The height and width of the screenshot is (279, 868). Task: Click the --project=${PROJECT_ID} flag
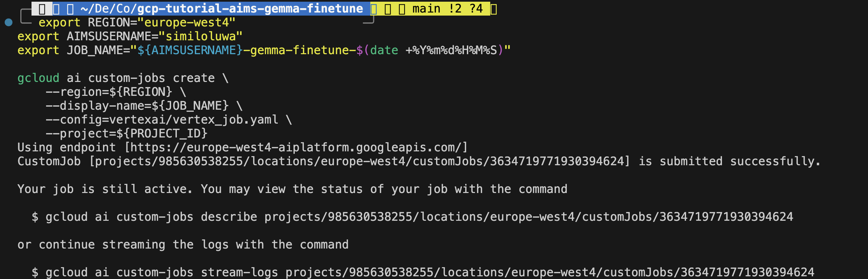point(127,133)
